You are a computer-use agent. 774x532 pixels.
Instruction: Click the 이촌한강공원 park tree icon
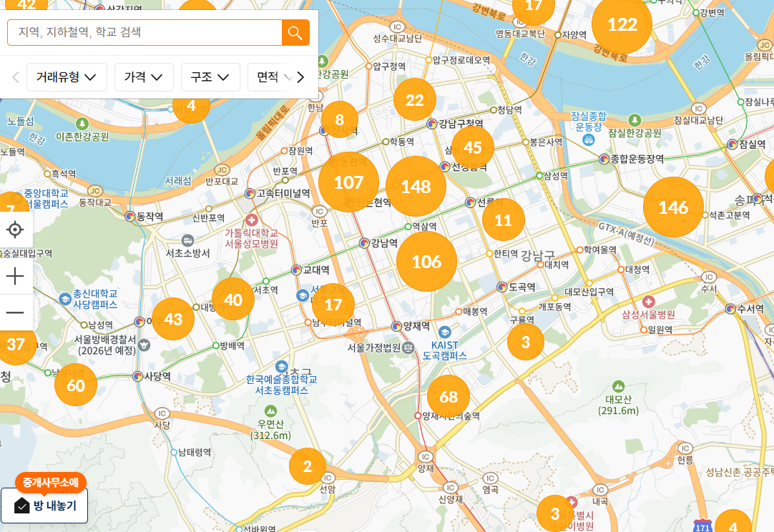point(82,124)
